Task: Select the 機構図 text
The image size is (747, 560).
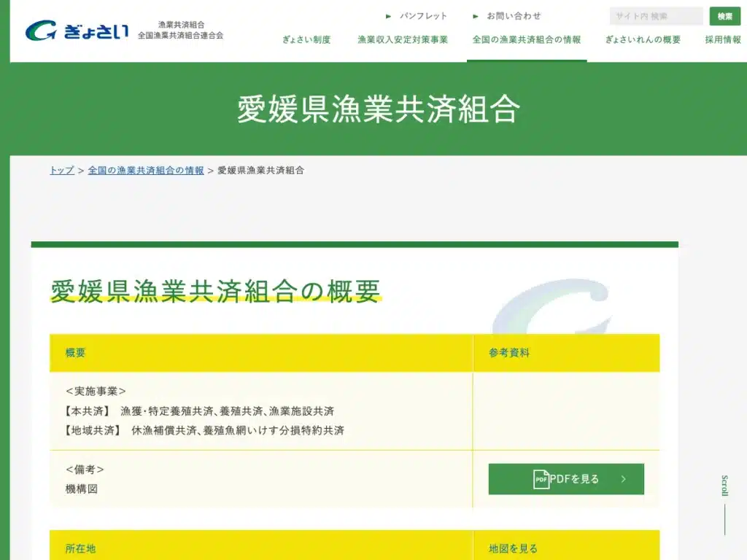Action: click(82, 489)
